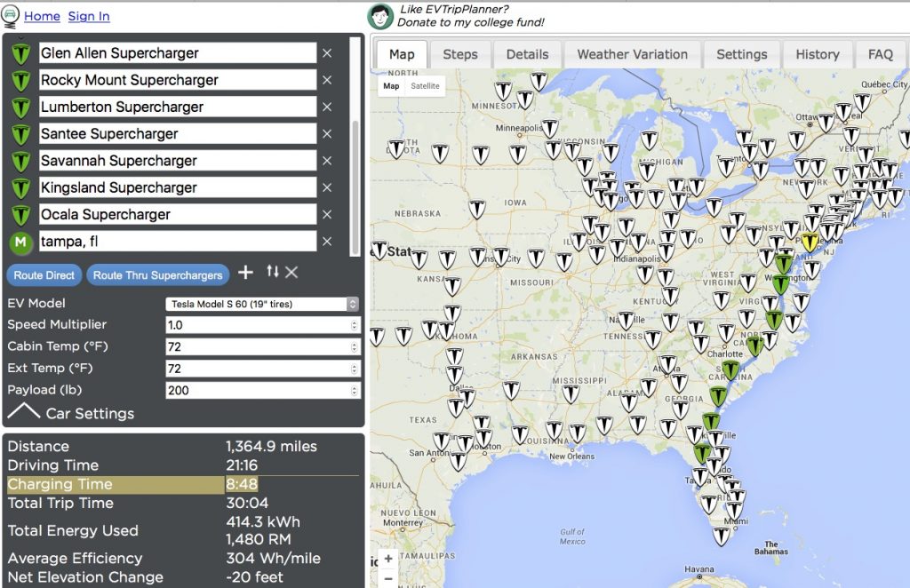Switch to the Steps tab
The width and height of the screenshot is (910, 588).
pyautogui.click(x=460, y=54)
